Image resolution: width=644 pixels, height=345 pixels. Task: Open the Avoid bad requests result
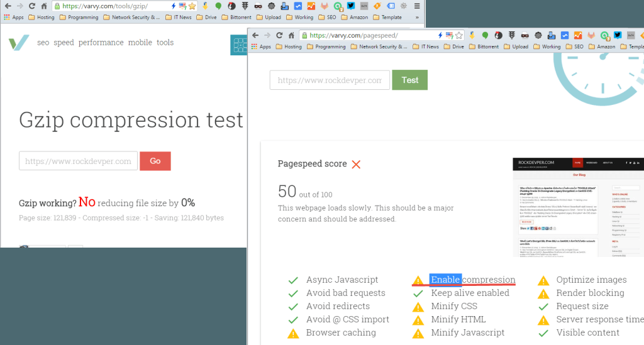[345, 293]
